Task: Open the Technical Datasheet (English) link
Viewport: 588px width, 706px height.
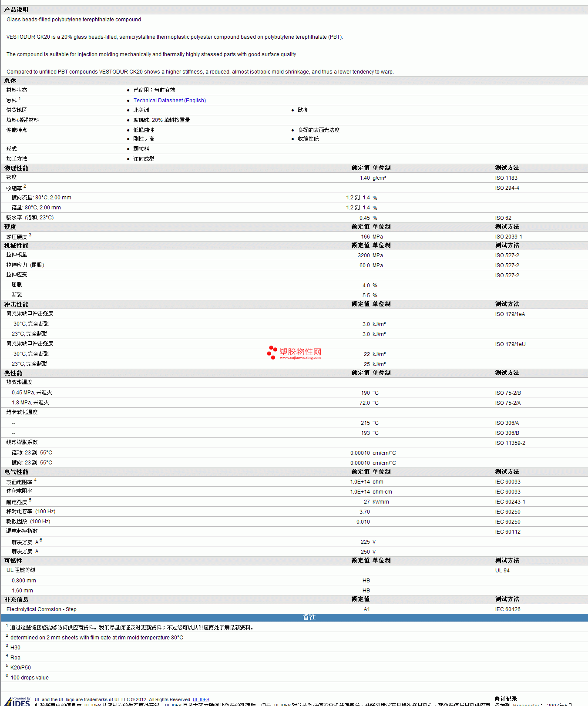Action: pyautogui.click(x=169, y=101)
